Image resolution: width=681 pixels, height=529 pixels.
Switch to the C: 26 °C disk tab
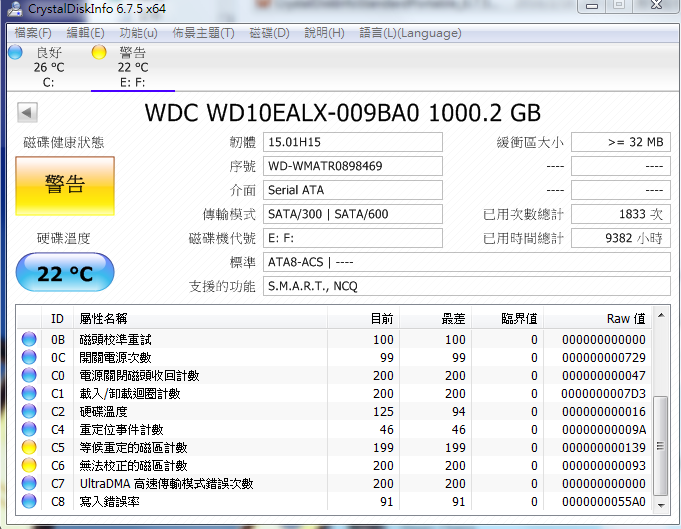tap(49, 67)
